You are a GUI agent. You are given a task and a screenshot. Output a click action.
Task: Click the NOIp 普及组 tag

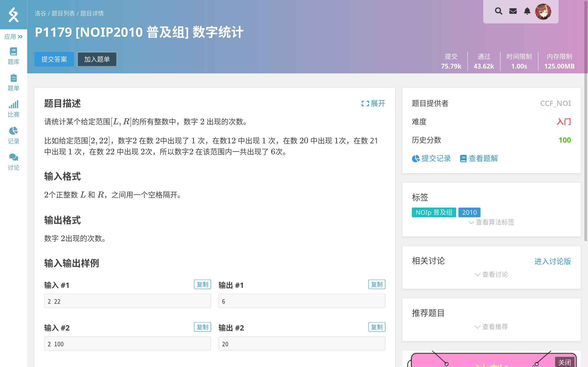click(x=433, y=212)
